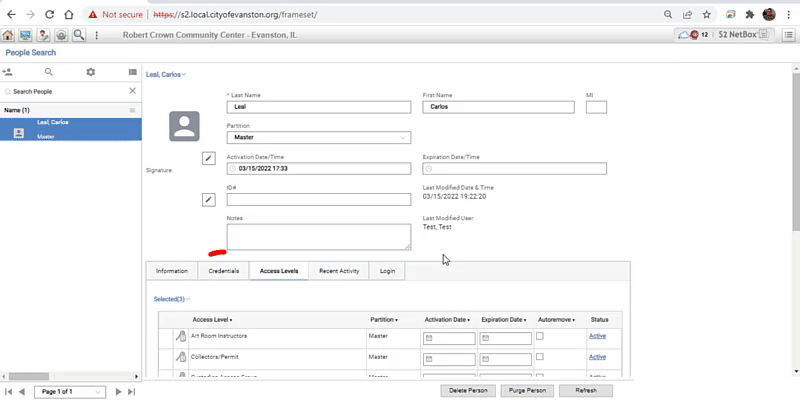The width and height of the screenshot is (800, 400).
Task: Open the magnifier search icon in S2 toolbar
Action: tap(79, 35)
